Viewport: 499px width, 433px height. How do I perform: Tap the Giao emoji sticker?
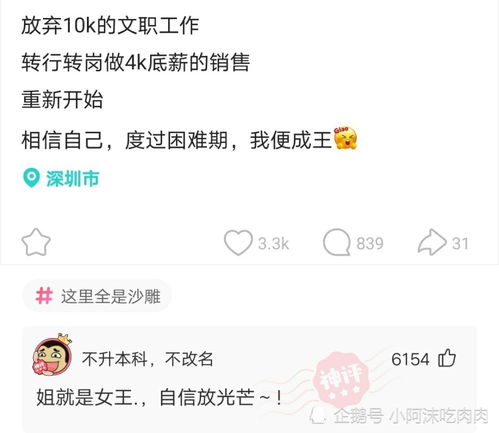(x=345, y=138)
